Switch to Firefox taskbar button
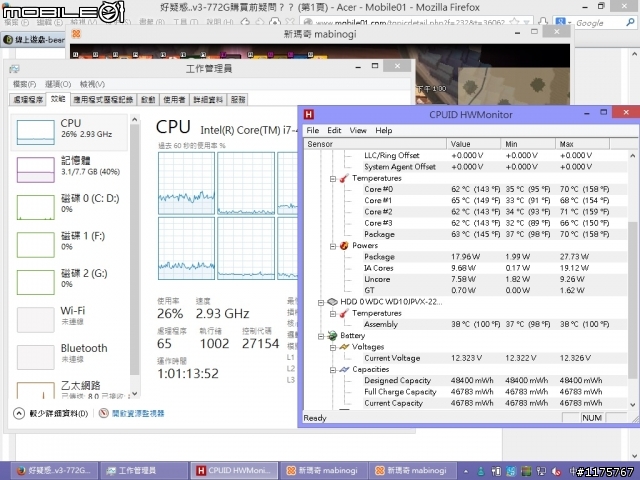The width and height of the screenshot is (640, 480). coord(54,471)
